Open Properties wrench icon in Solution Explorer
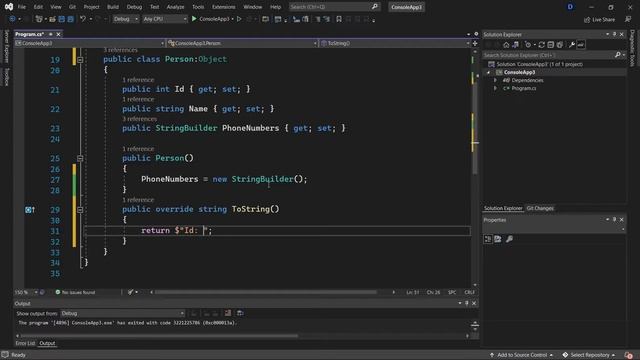The image size is (640, 360). (x=572, y=45)
